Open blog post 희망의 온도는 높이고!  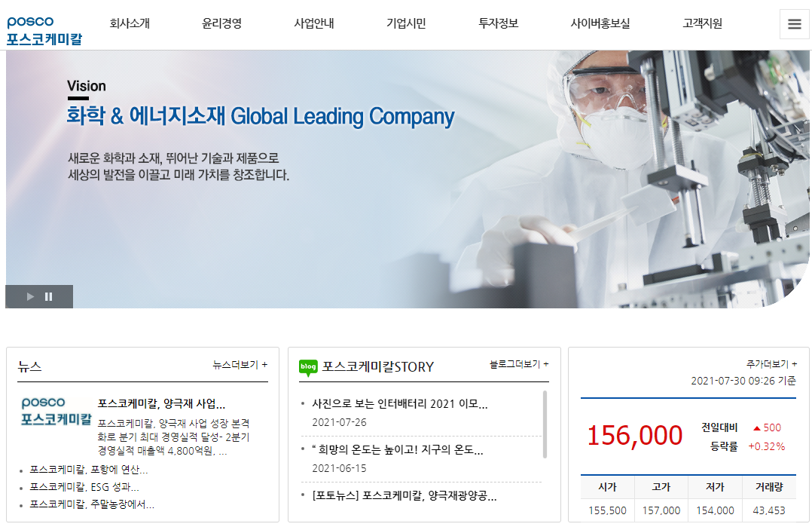click(398, 449)
